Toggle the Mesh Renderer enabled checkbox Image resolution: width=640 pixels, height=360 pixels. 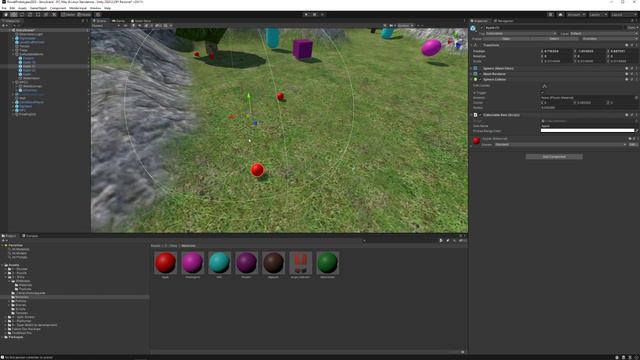(480, 74)
